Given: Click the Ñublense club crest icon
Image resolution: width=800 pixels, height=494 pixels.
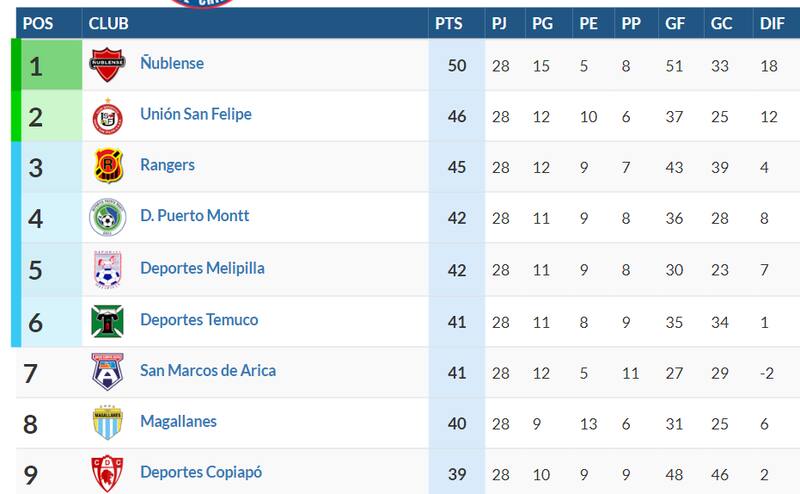Looking at the screenshot, I should (107, 65).
